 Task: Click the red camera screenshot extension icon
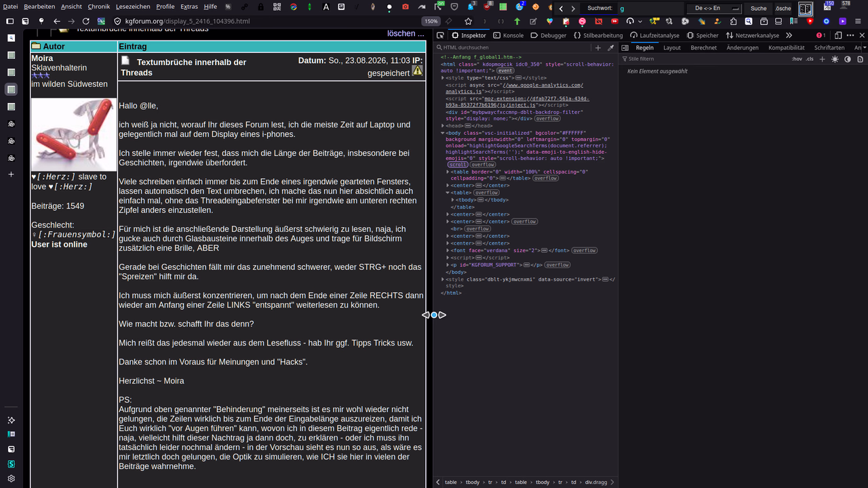(406, 7)
